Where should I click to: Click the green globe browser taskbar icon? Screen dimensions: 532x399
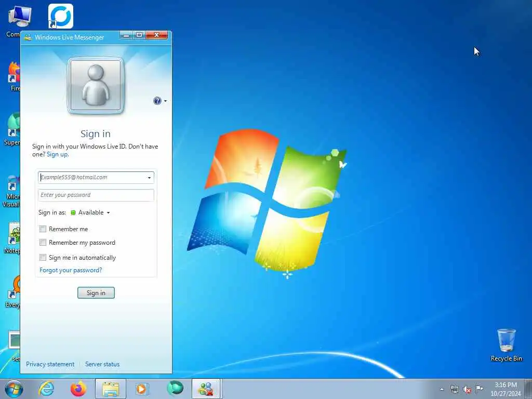click(x=175, y=388)
